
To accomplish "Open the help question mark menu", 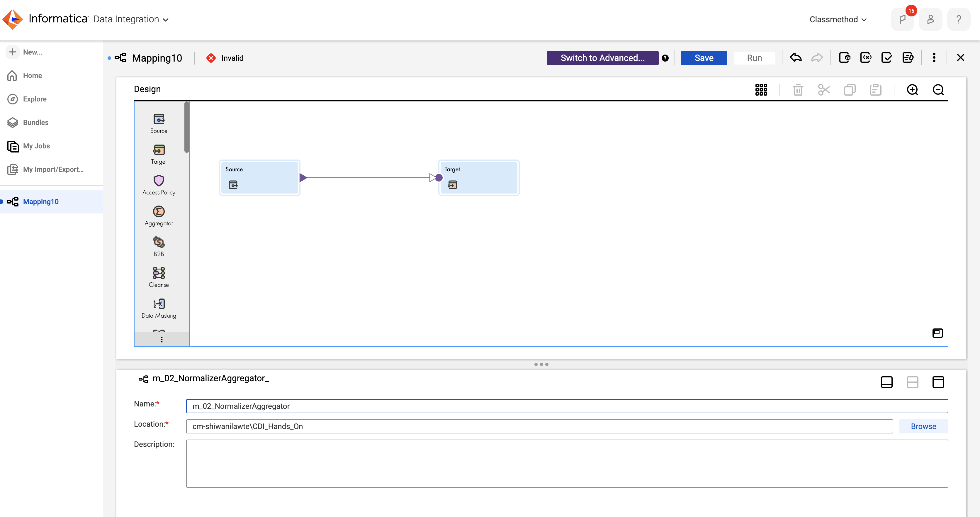I will (958, 19).
